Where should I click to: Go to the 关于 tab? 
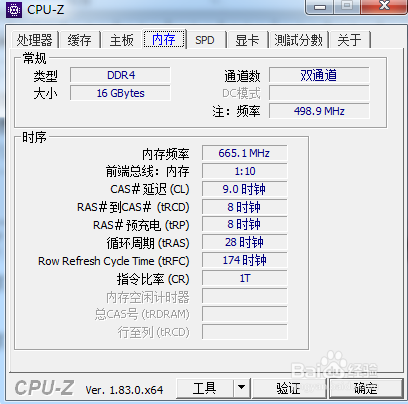[349, 40]
